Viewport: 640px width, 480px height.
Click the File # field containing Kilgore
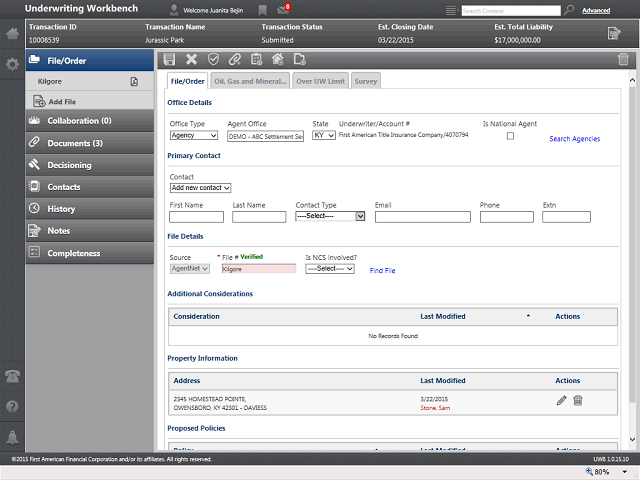tap(259, 269)
